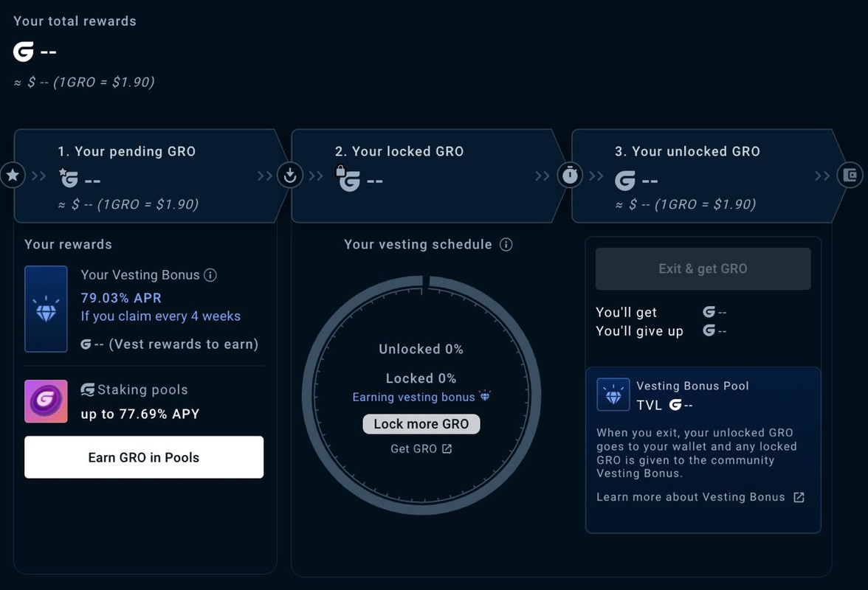Click the diamond Vesting Bonus tile in rewards
This screenshot has width=868, height=590.
point(46,308)
